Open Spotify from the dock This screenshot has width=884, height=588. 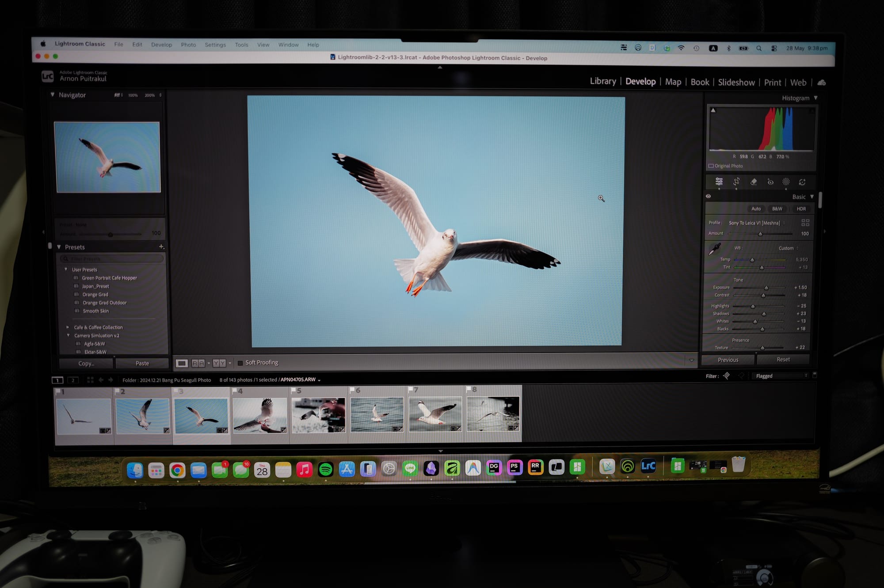click(x=326, y=469)
